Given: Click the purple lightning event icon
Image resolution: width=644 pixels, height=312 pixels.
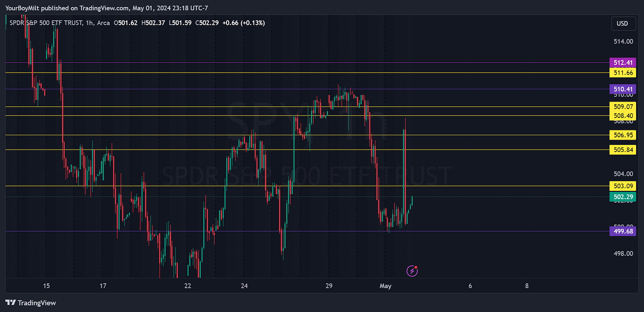Looking at the screenshot, I should 412,270.
